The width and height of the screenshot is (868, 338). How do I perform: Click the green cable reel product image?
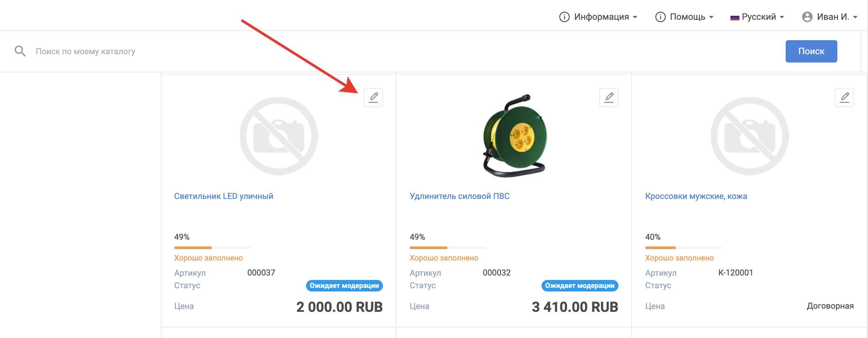coord(514,136)
